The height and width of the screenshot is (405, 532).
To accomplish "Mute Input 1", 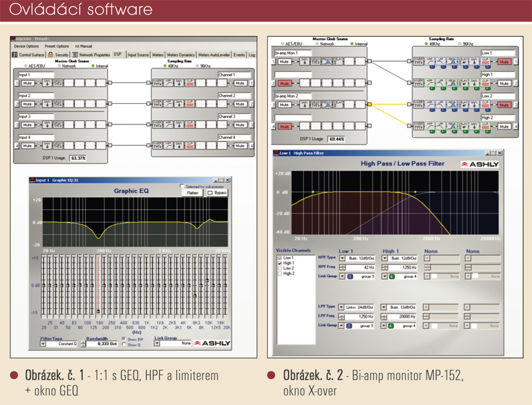I will coord(27,83).
